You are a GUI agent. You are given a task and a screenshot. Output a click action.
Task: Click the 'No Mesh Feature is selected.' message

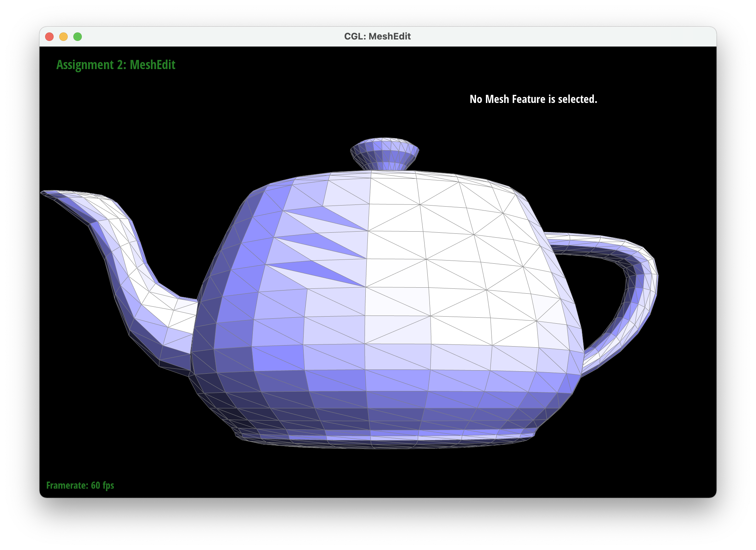[x=534, y=99]
